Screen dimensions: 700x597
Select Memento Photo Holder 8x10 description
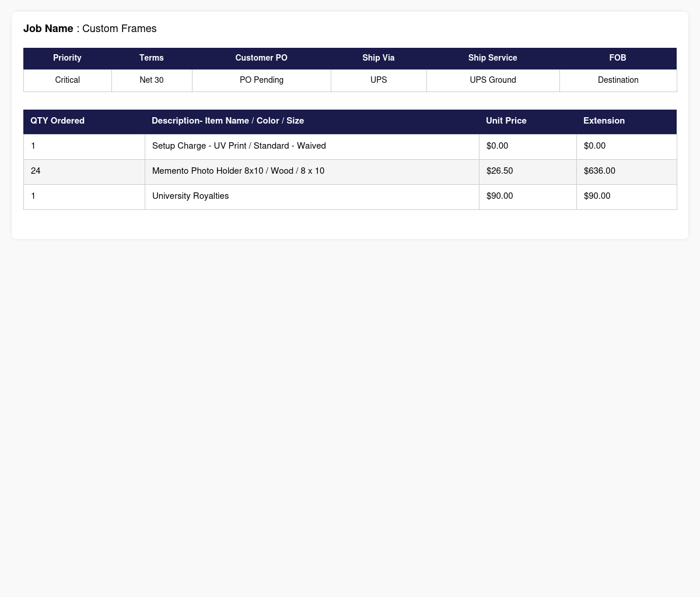[x=312, y=171]
